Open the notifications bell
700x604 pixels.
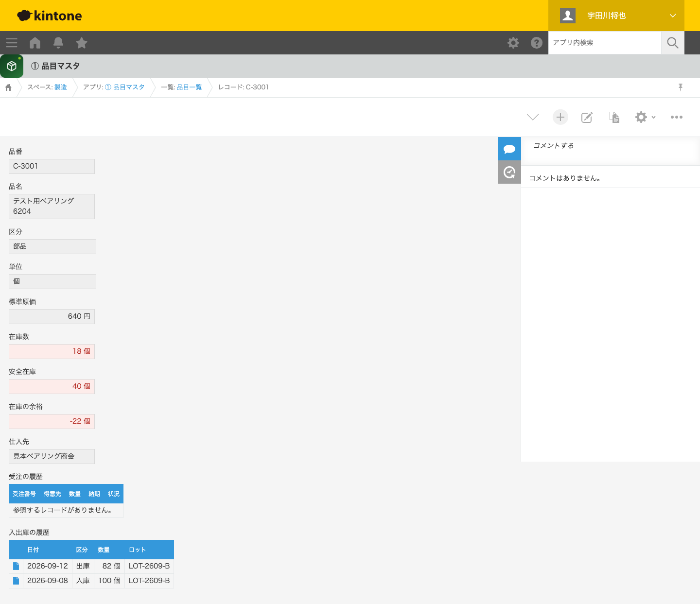coord(58,43)
